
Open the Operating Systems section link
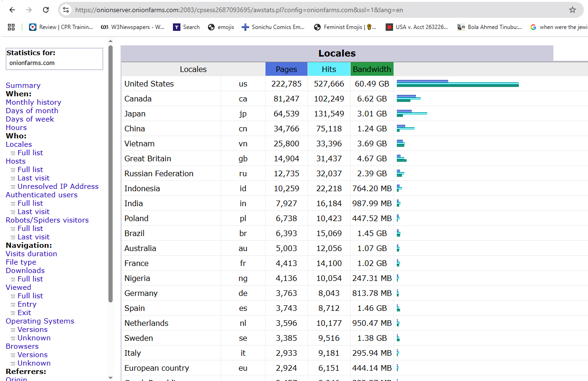pyautogui.click(x=40, y=321)
